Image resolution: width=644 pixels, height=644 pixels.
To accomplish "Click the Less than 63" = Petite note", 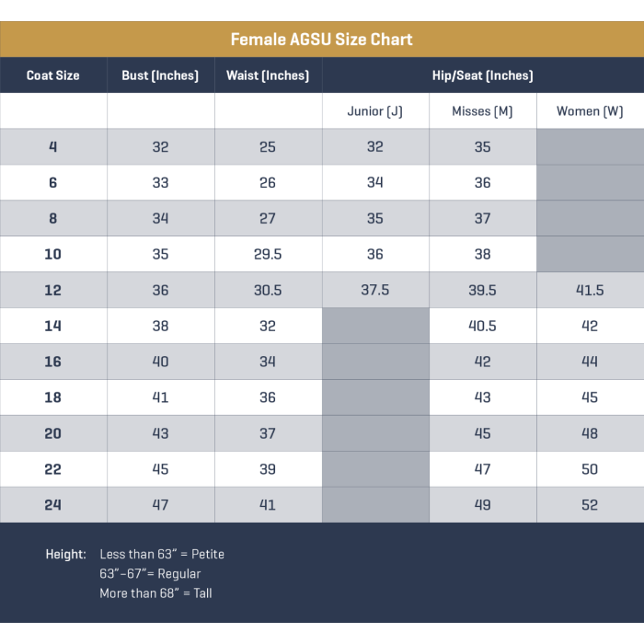I will coord(162,554).
